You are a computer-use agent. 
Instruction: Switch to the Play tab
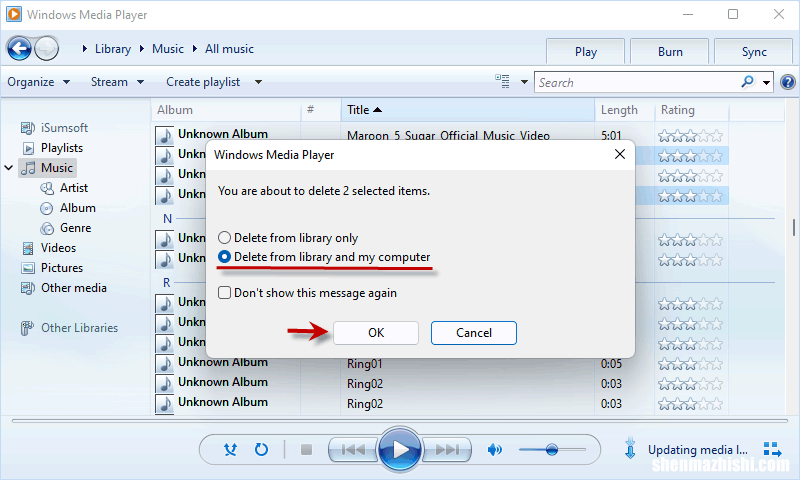tap(585, 52)
